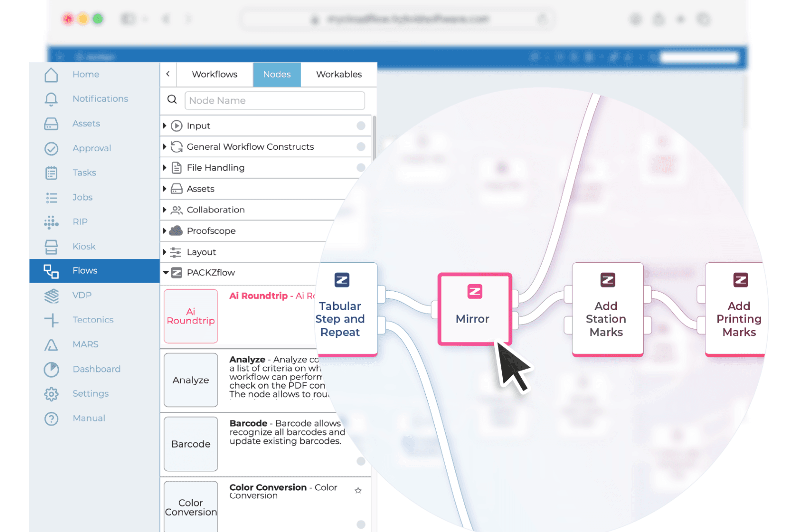Select the Flows icon in sidebar

click(x=51, y=271)
